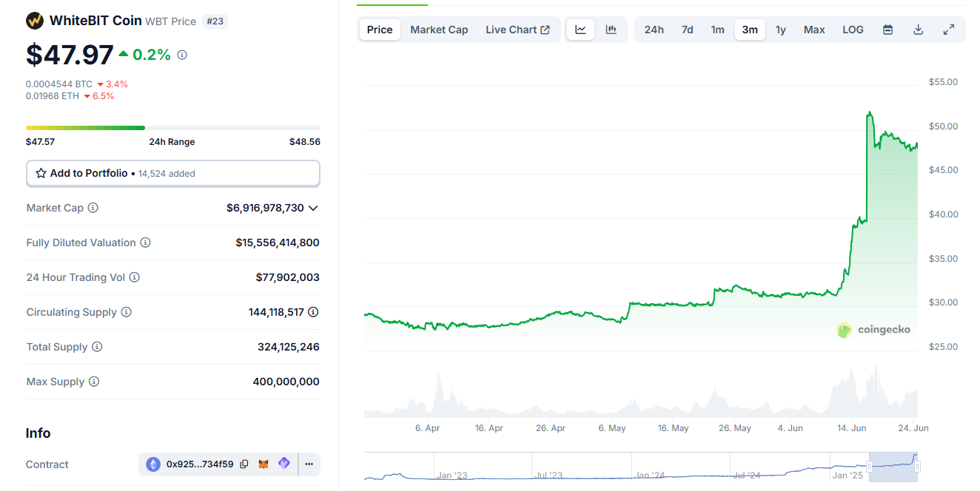The height and width of the screenshot is (491, 980).
Task: Select the Price tab
Action: click(380, 30)
